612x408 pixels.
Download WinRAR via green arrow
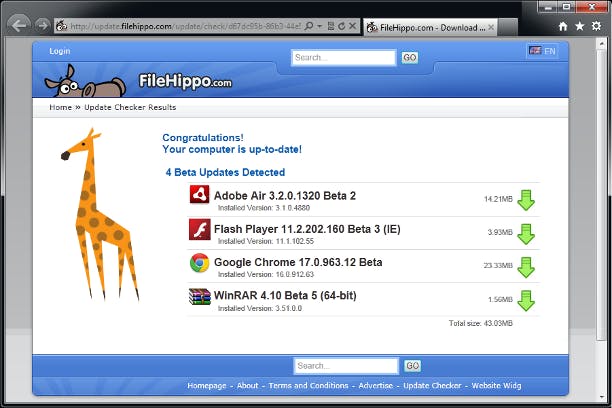point(526,301)
